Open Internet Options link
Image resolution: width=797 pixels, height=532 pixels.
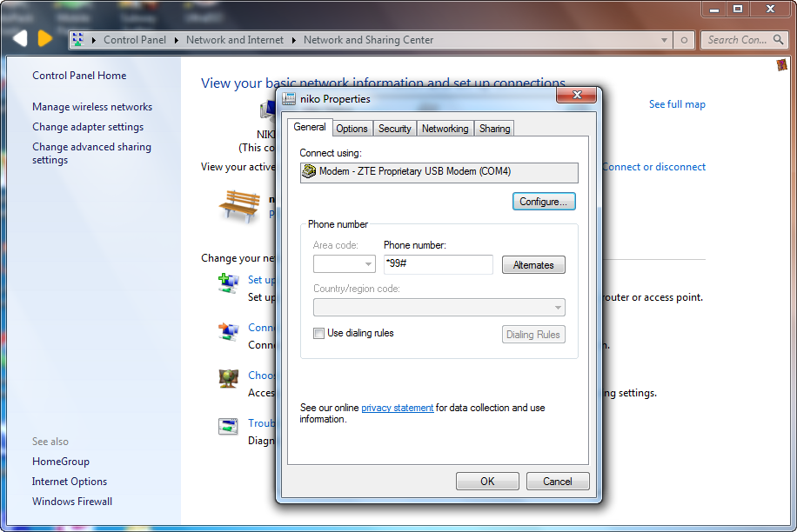point(69,482)
